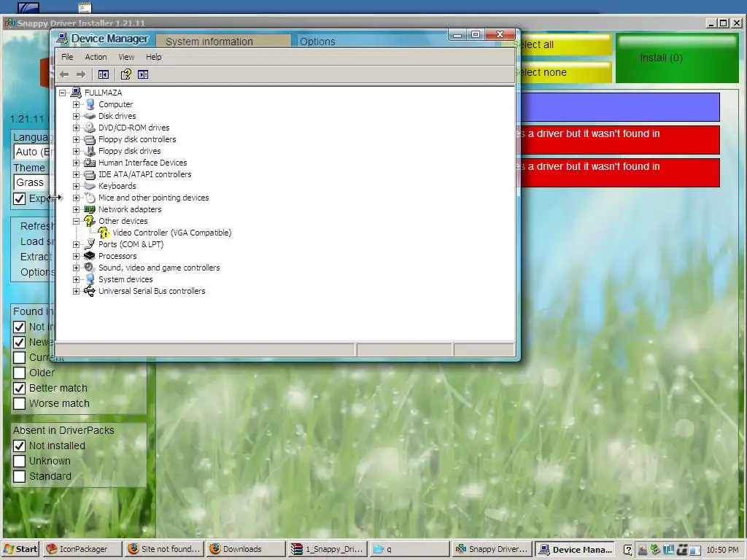Uncheck the Better match checkbox
Viewport: 747px width, 560px height.
coord(19,388)
